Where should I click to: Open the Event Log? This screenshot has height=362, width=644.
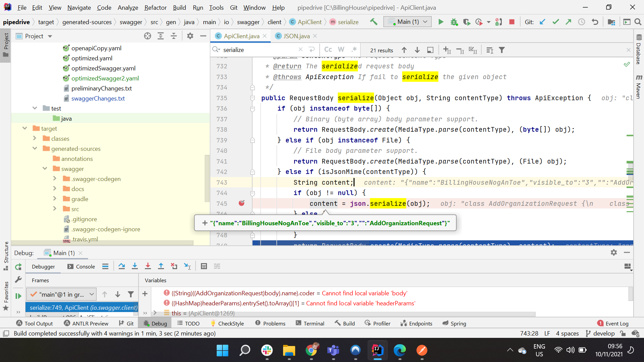tap(613, 323)
